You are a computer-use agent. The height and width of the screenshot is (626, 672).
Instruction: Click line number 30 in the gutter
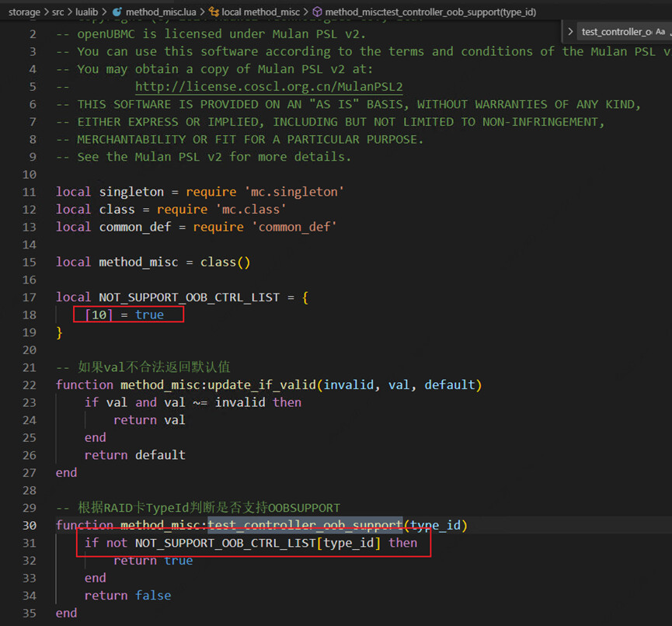[x=28, y=525]
